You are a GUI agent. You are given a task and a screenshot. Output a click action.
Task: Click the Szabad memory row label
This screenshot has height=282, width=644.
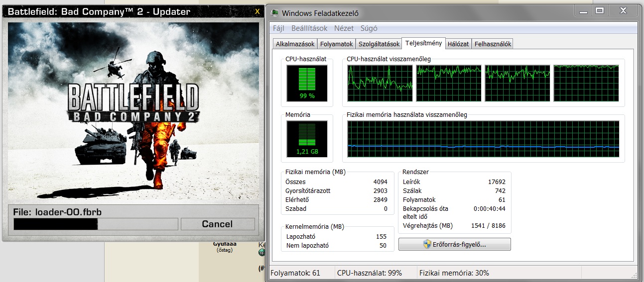tap(296, 209)
